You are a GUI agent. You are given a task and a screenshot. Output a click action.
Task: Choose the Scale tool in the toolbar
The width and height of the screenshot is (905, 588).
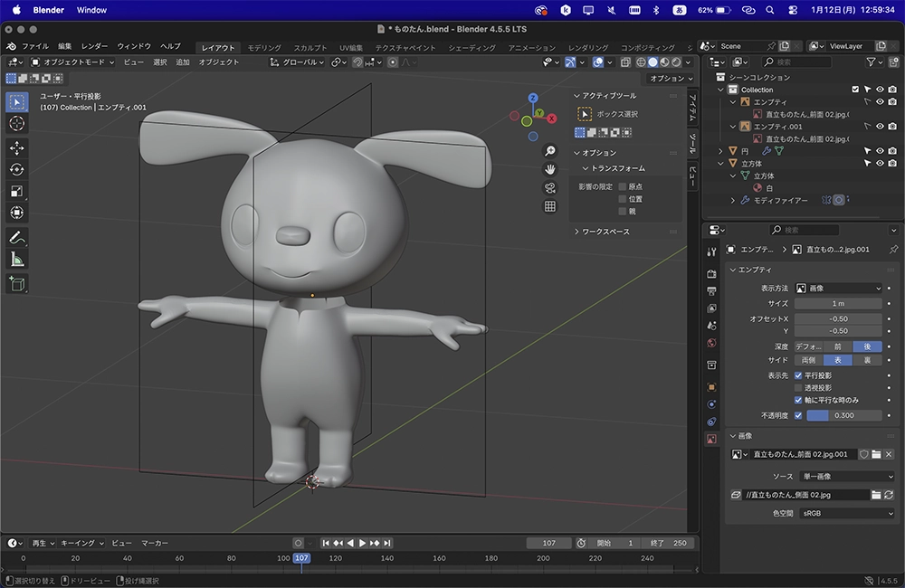(17, 191)
